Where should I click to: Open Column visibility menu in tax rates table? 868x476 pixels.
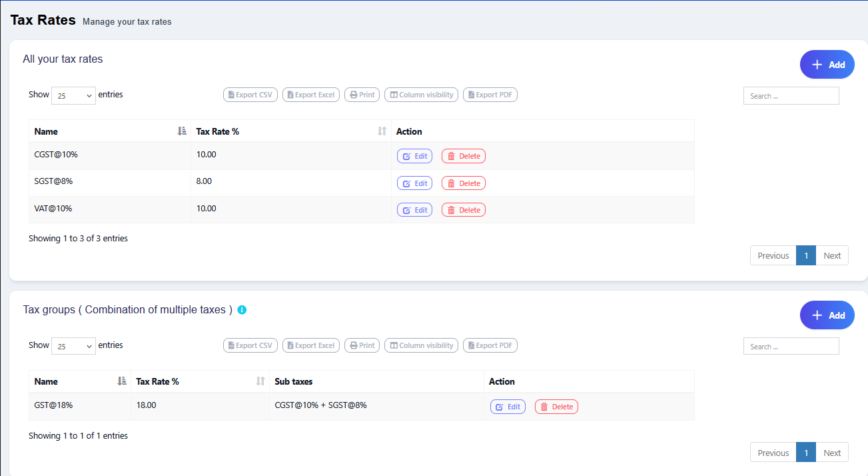pos(421,95)
